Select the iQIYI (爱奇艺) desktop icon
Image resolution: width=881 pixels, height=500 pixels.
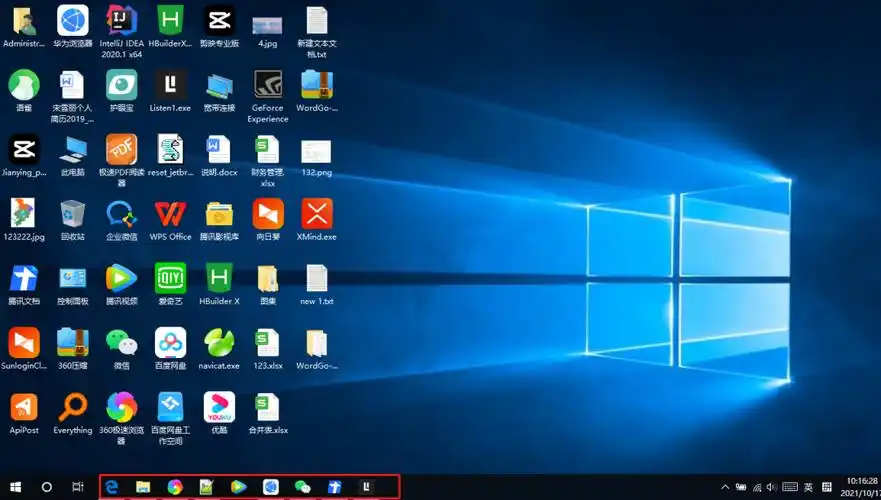170,278
